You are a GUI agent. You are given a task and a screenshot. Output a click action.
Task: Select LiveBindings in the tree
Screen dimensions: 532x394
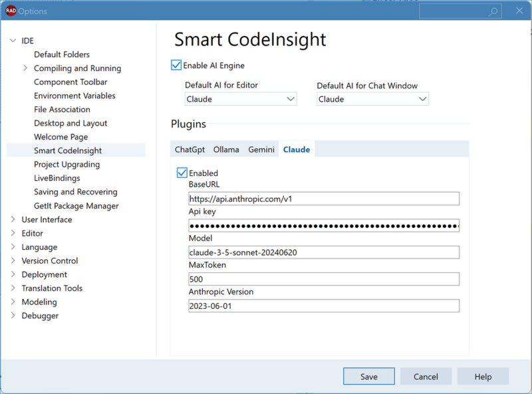click(57, 178)
